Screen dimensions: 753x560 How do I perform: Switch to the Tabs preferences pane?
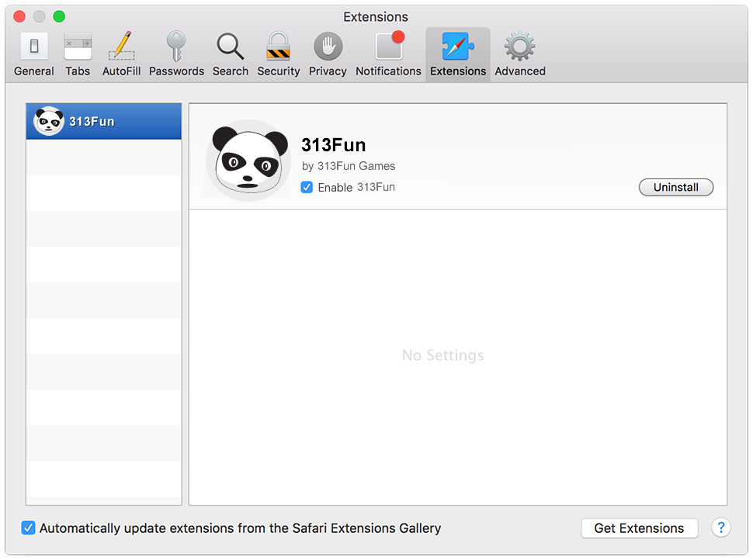click(78, 54)
